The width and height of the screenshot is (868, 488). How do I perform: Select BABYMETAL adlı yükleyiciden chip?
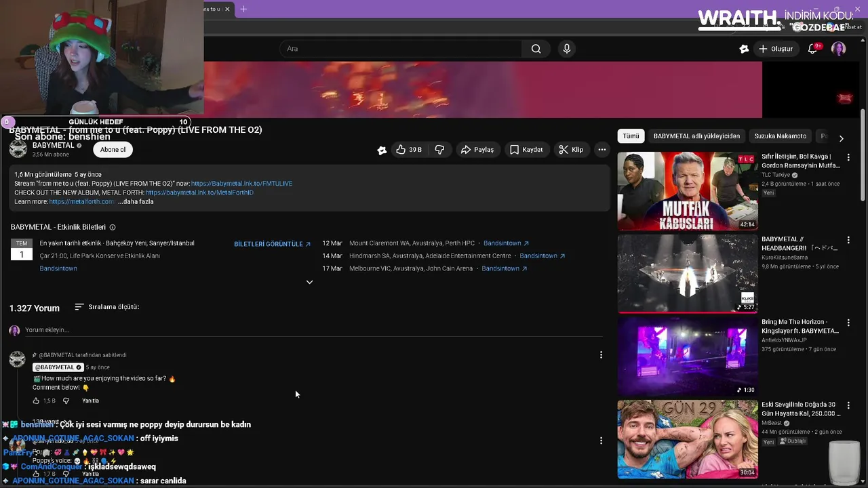696,136
